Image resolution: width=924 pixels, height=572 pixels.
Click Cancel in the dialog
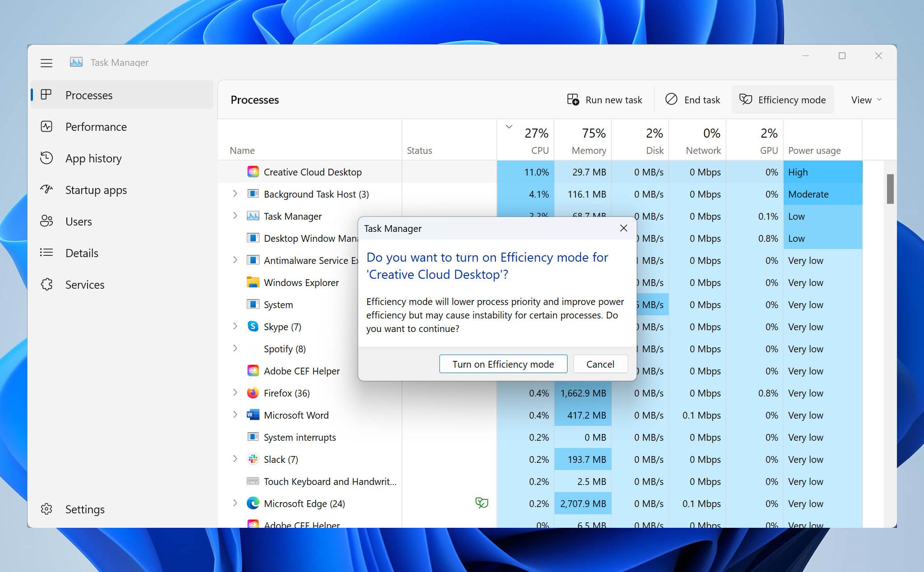[x=600, y=364]
